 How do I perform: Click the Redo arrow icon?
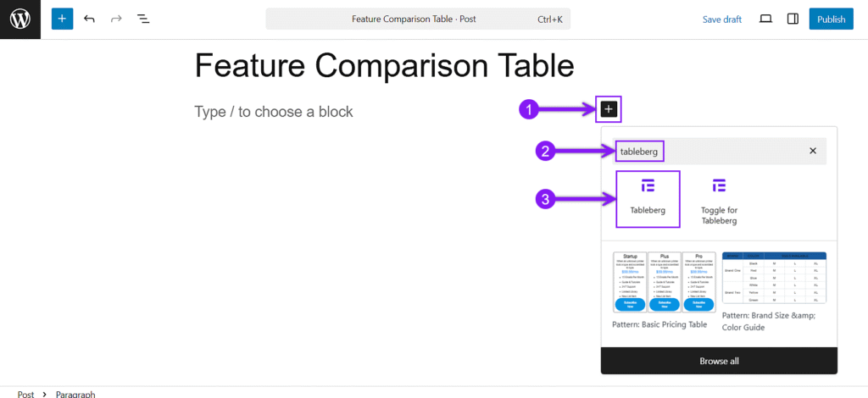coord(116,19)
